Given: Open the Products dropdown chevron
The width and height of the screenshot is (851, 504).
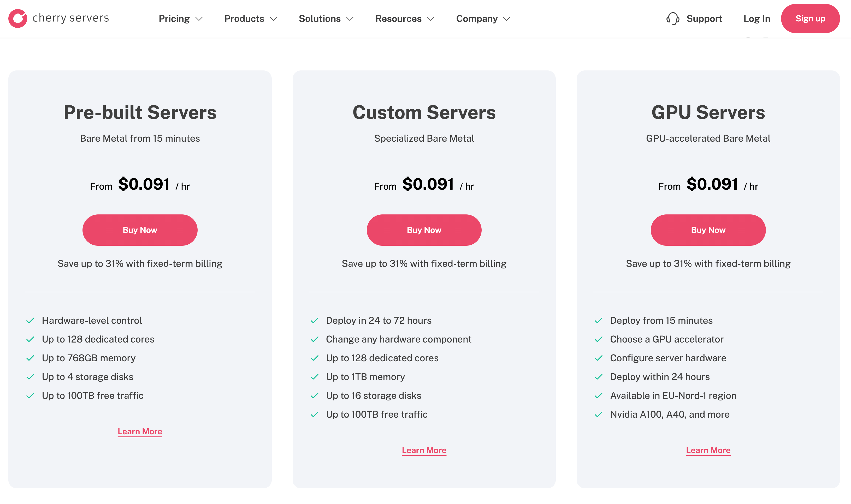Looking at the screenshot, I should click(273, 19).
